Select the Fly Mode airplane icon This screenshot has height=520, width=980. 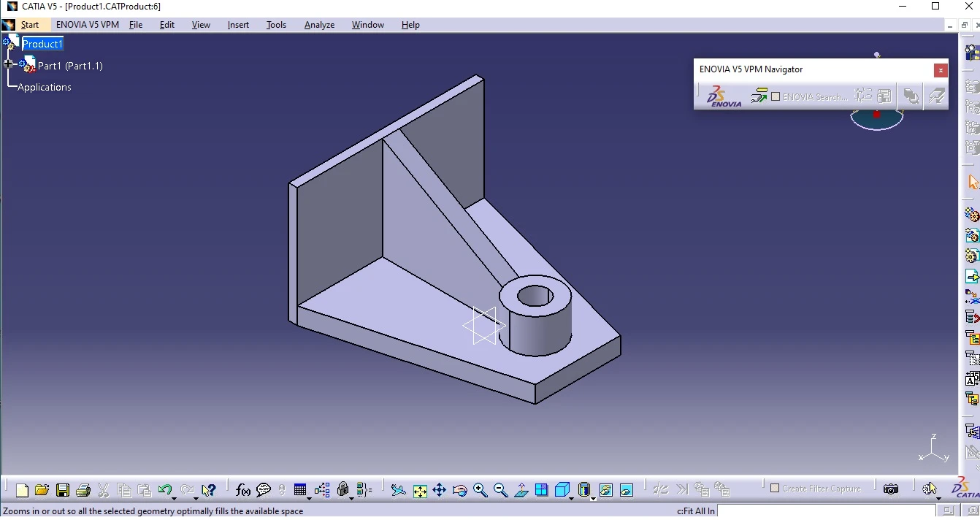[x=398, y=490]
